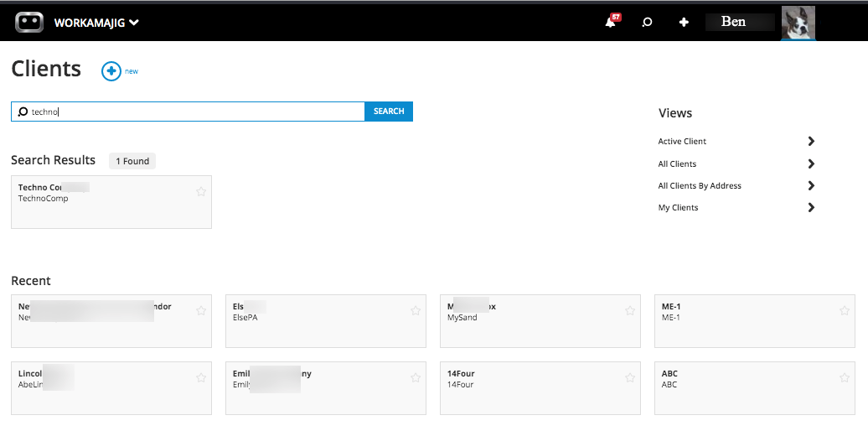The height and width of the screenshot is (431, 868).
Task: Star the Emily company client
Action: (416, 378)
